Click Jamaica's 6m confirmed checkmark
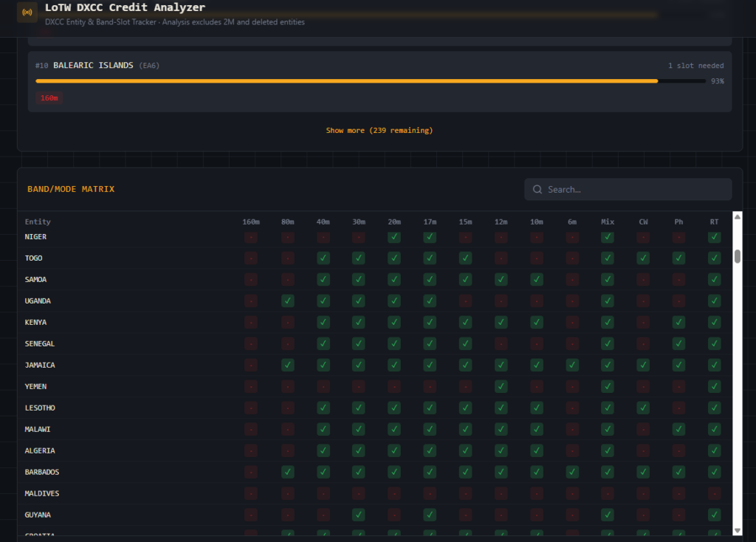756x542 pixels. point(572,365)
